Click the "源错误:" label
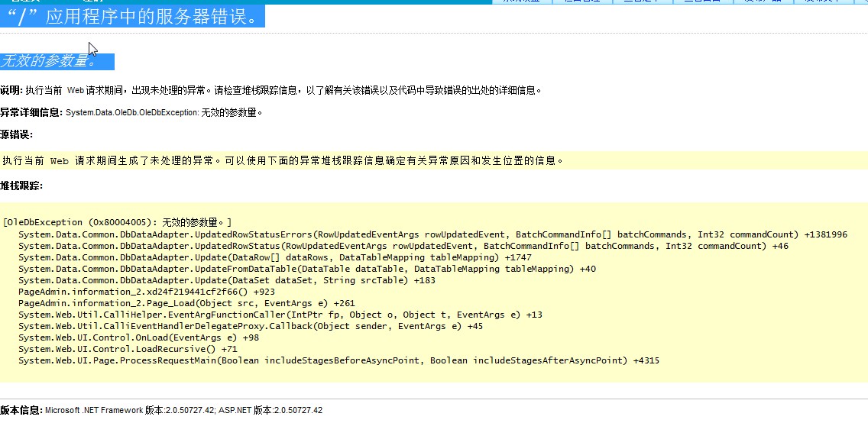Viewport: 868px width, 423px height. (16, 135)
